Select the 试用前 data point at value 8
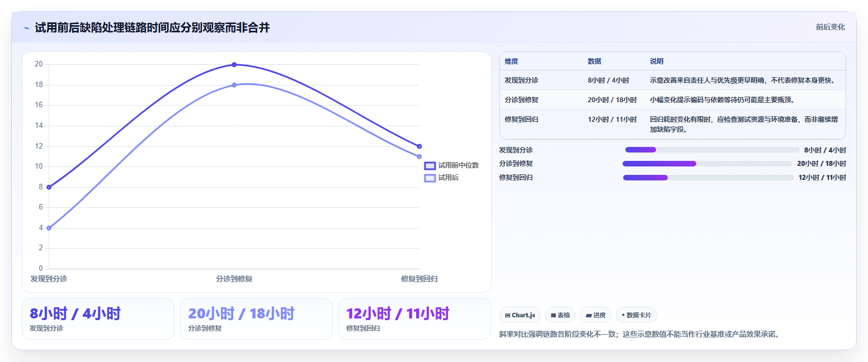 pos(49,187)
